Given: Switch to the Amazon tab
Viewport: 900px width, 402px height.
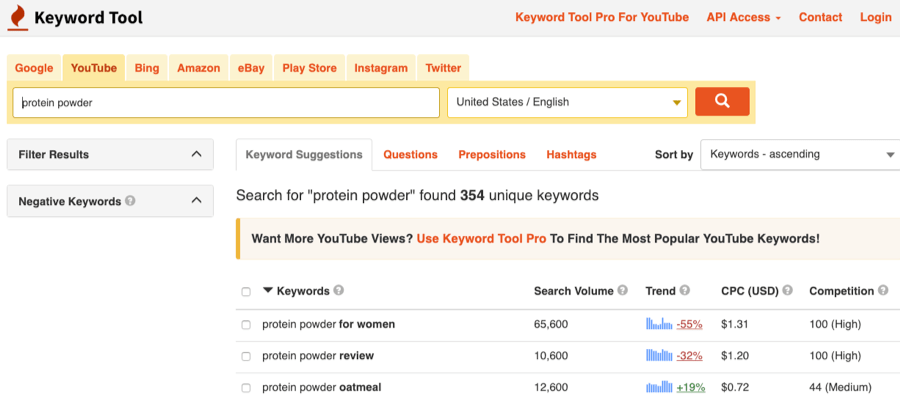Looking at the screenshot, I should 198,68.
